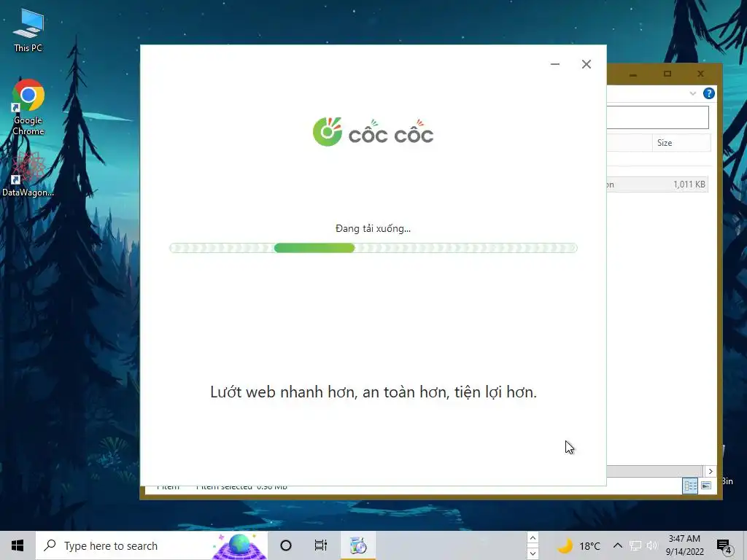This screenshot has height=560, width=747.
Task: Click the taskbar toolbar up arrow
Action: [x=533, y=538]
